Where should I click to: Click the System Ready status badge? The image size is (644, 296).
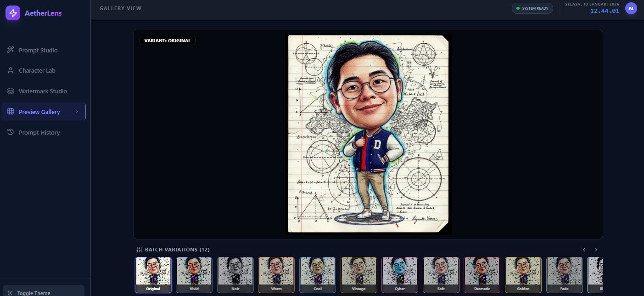point(532,8)
